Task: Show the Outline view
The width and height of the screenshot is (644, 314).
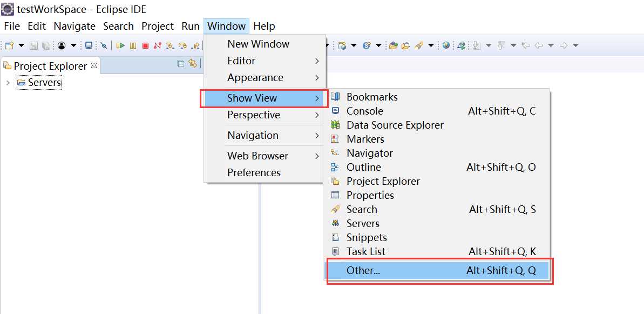Action: [x=437, y=168]
